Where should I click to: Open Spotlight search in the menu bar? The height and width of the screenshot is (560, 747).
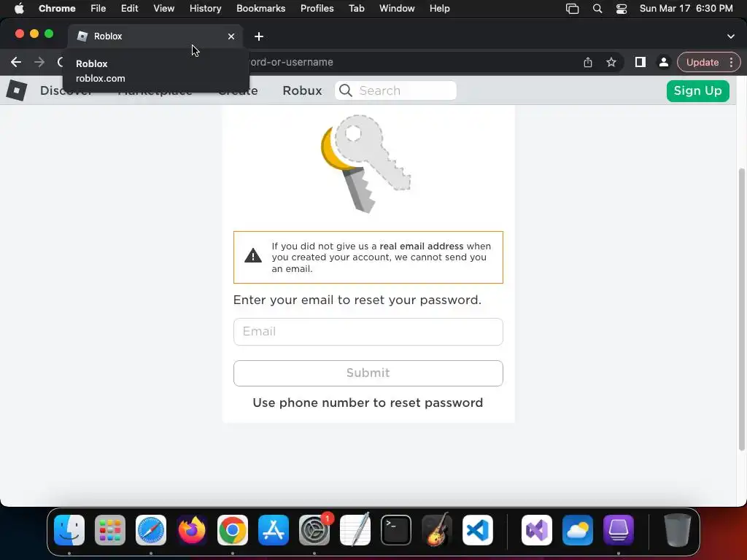[x=597, y=9]
